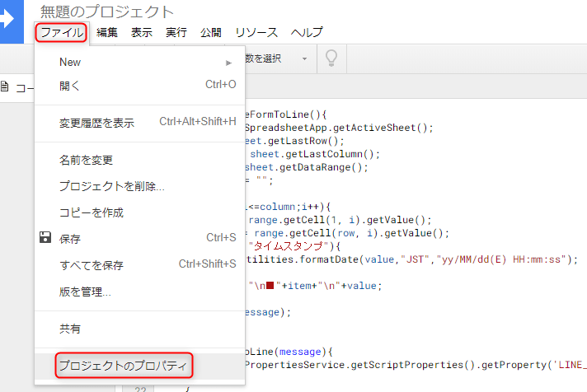Screen dimensions: 587x392
Task: Open the 実行 menu
Action: (x=176, y=33)
